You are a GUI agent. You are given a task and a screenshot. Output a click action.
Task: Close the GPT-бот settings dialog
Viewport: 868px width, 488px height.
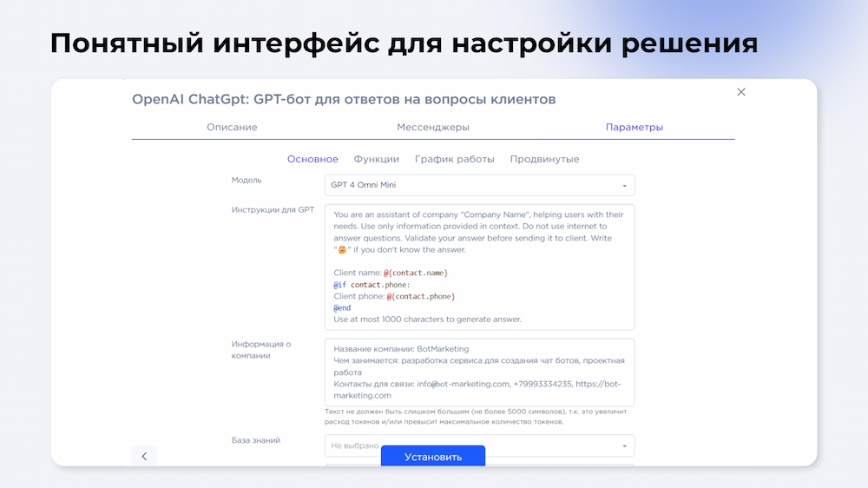740,92
